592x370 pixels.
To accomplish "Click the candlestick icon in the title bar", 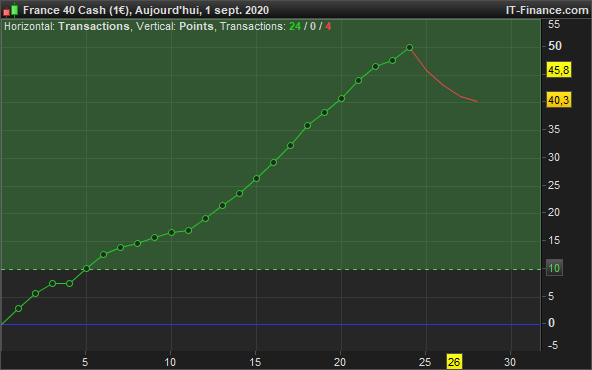I will [11, 10].
